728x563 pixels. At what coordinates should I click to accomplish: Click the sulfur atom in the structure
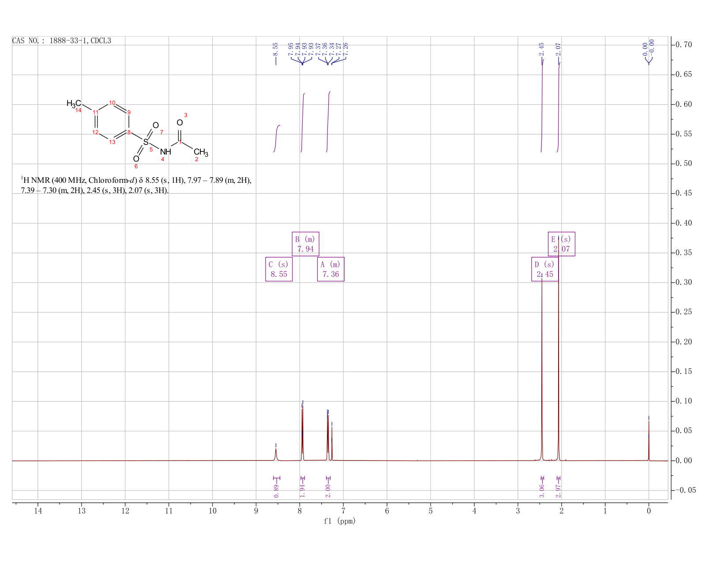pyautogui.click(x=146, y=142)
